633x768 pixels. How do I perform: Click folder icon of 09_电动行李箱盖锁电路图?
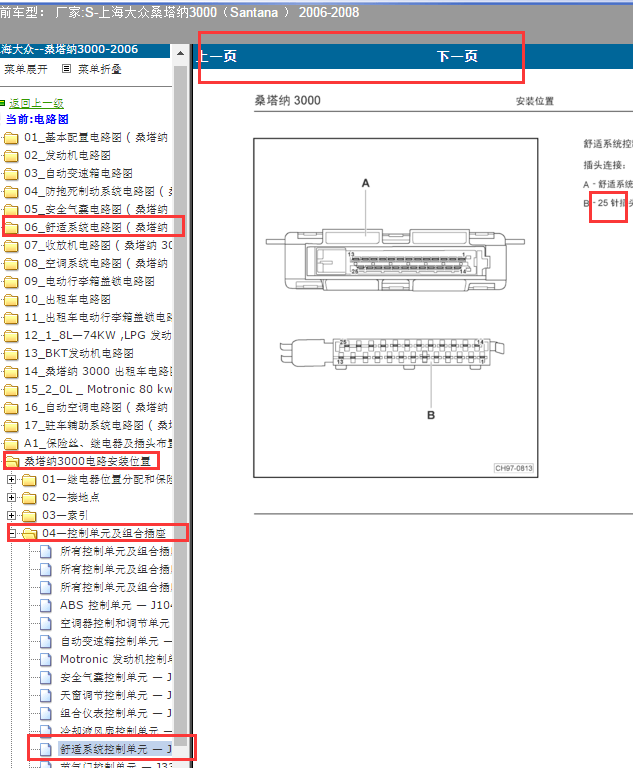pyautogui.click(x=11, y=282)
